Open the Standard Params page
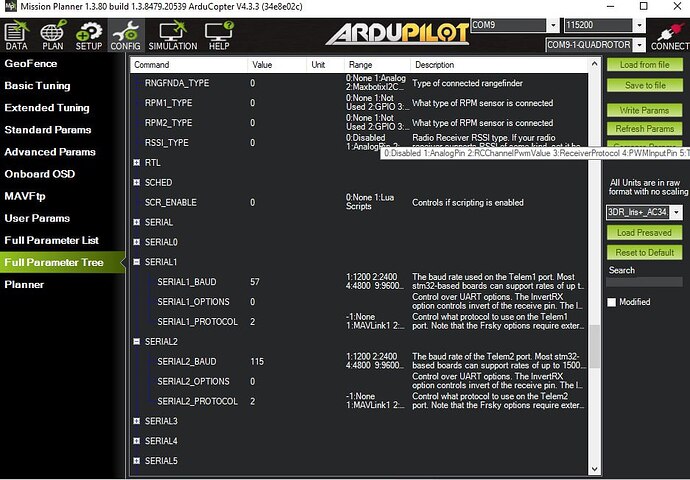Screen dimensions: 690x480 point(48,130)
